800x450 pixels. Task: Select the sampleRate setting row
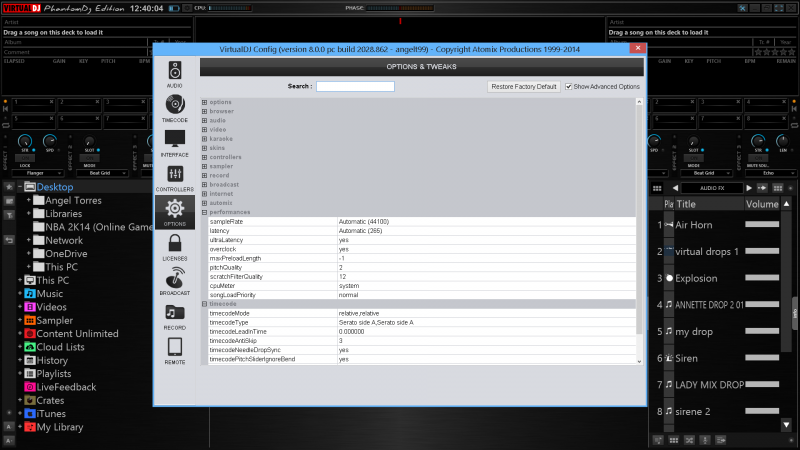point(422,221)
